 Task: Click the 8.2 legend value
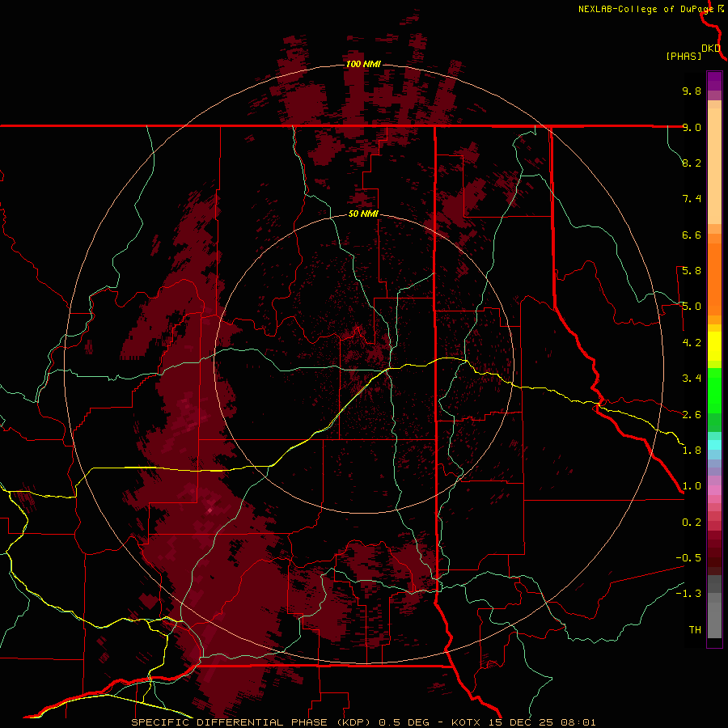(692, 163)
